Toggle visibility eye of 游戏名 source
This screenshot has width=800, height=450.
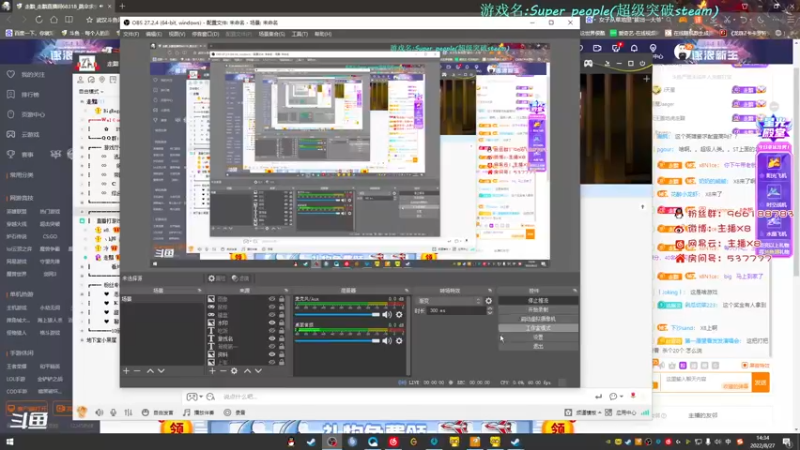272,339
